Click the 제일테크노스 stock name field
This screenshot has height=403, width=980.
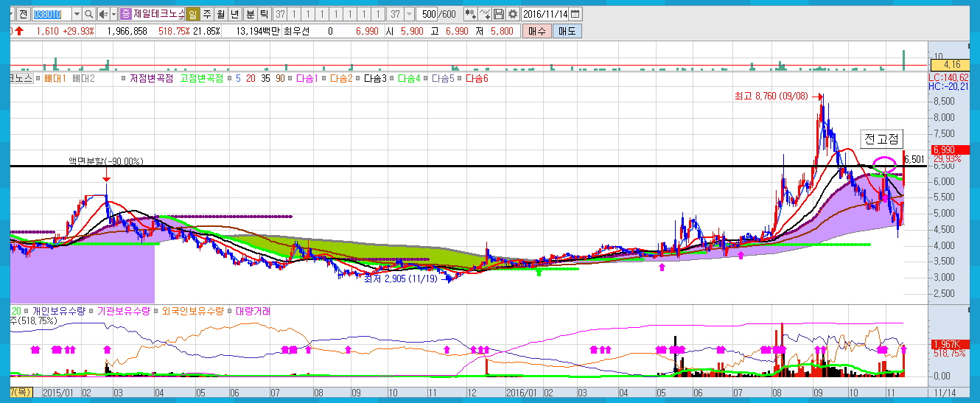coord(158,14)
